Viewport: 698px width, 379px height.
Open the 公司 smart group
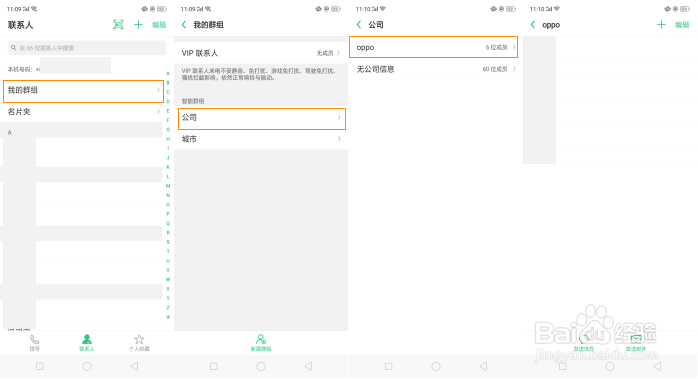pos(262,119)
